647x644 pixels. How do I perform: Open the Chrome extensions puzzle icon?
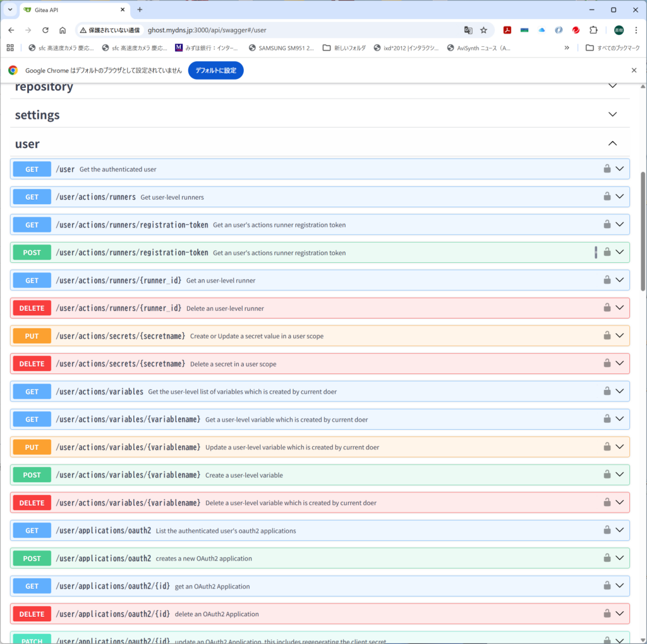[x=593, y=30]
